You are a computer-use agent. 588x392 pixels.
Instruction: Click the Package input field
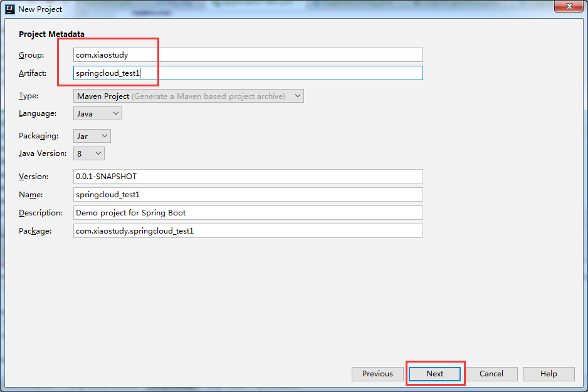(248, 231)
